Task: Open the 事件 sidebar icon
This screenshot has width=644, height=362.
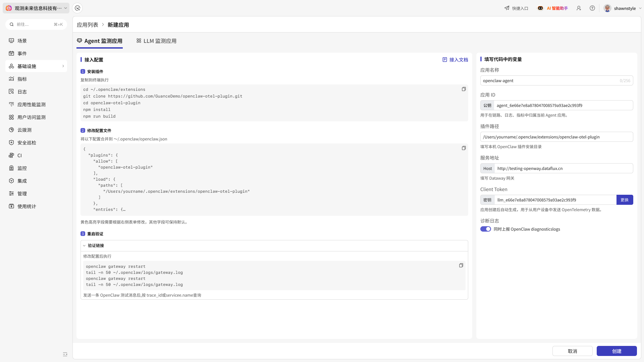Action: click(11, 53)
